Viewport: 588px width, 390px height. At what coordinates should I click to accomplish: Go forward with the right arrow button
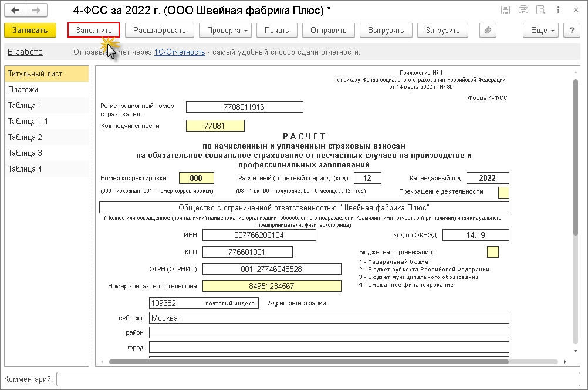coord(36,10)
